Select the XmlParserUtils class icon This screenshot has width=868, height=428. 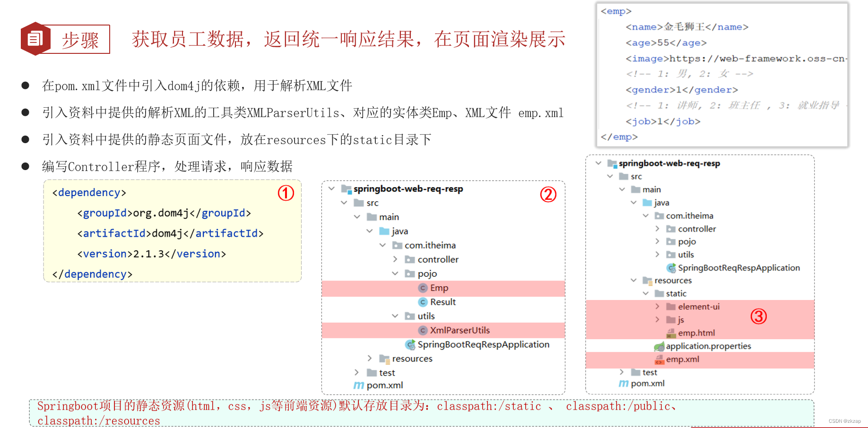[x=423, y=330]
